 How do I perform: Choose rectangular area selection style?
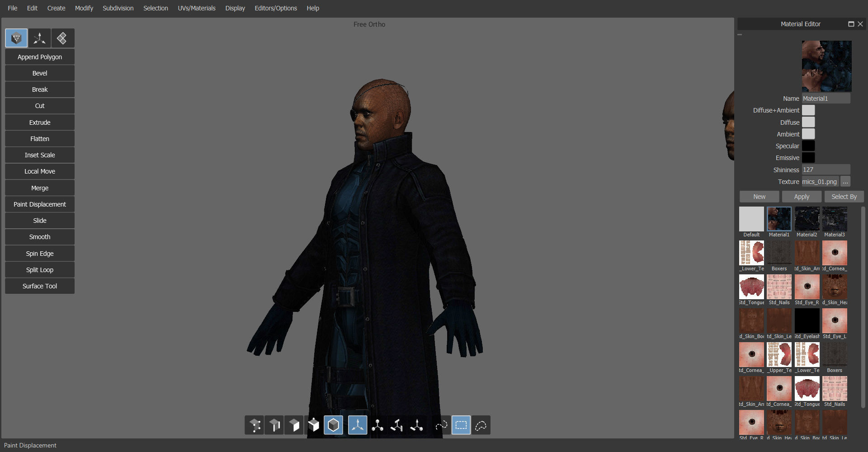(x=461, y=425)
